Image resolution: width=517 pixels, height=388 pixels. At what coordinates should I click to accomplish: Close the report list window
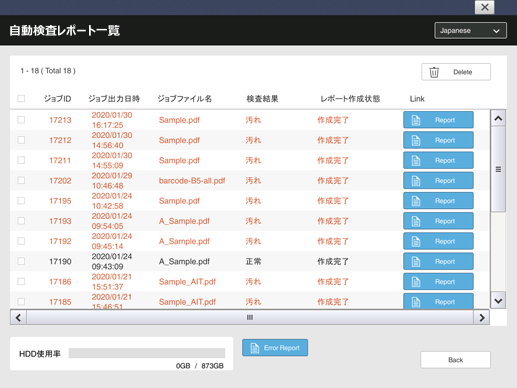click(x=485, y=7)
